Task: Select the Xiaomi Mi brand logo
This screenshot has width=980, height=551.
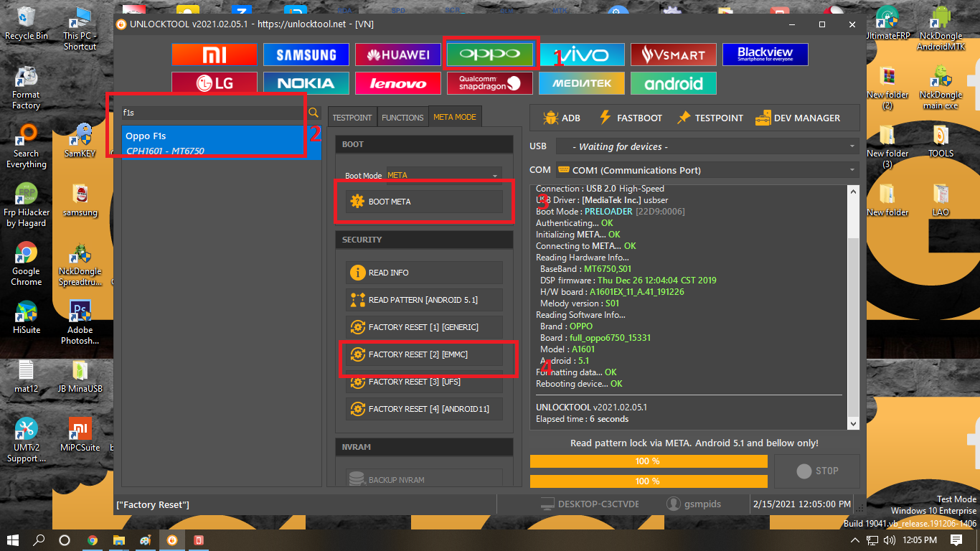Action: pos(215,55)
